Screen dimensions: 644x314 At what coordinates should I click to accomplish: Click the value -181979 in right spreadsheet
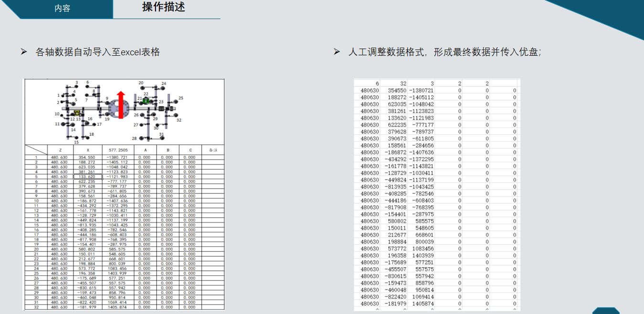click(x=396, y=304)
